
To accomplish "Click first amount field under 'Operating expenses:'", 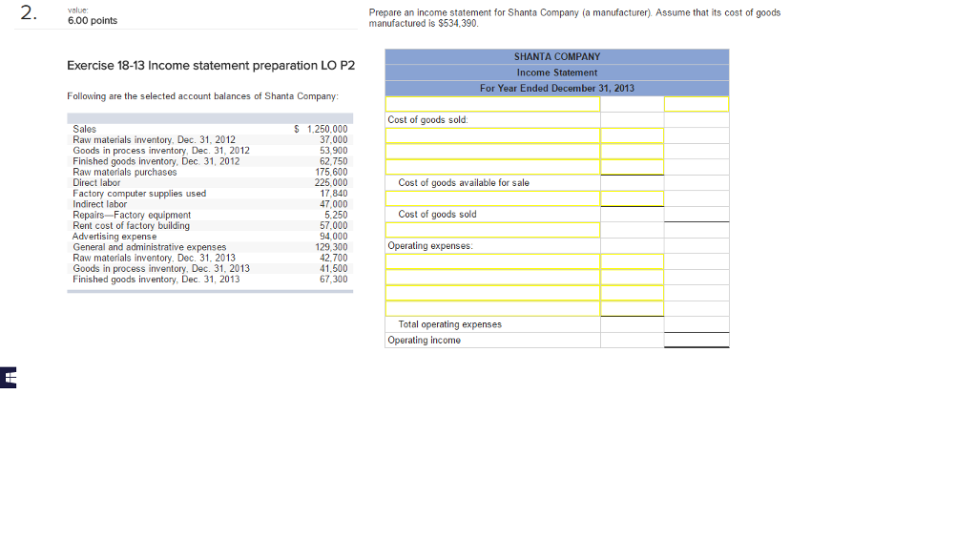I will coord(632,261).
